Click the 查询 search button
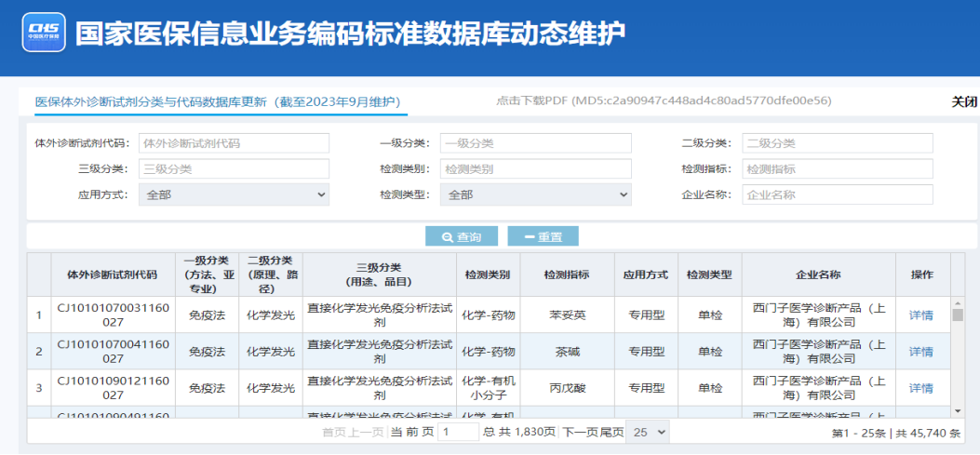This screenshot has width=980, height=455. (462, 236)
